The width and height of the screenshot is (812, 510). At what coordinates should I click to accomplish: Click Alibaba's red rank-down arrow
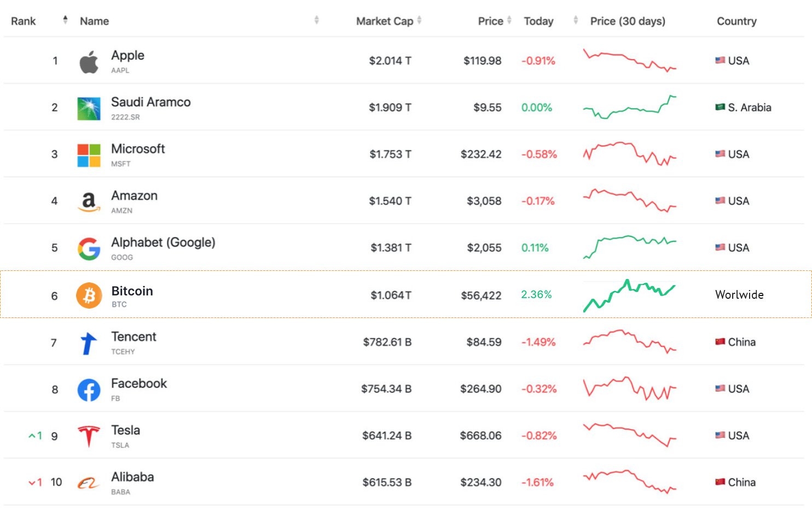coord(32,483)
